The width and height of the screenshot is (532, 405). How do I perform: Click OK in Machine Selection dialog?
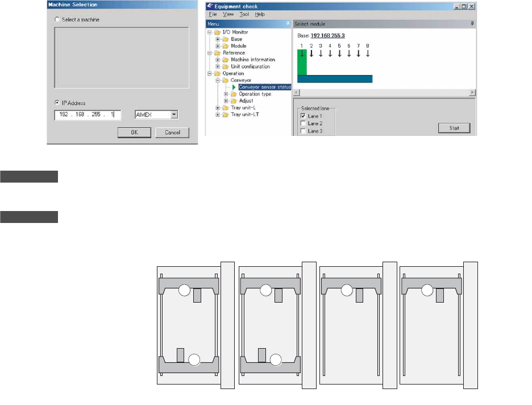point(134,133)
